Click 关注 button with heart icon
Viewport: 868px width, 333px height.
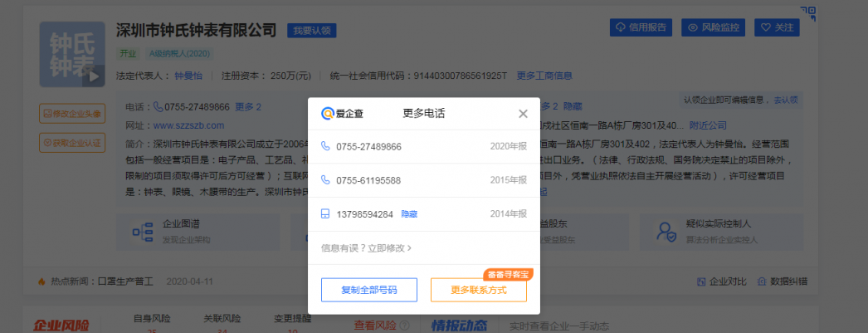[778, 27]
